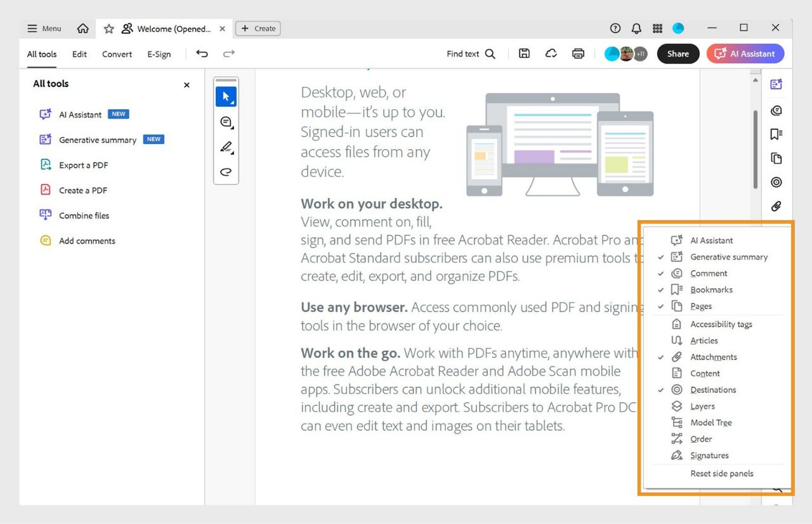Switch to the Edit tab
Screen dimensions: 812x524
click(x=79, y=55)
